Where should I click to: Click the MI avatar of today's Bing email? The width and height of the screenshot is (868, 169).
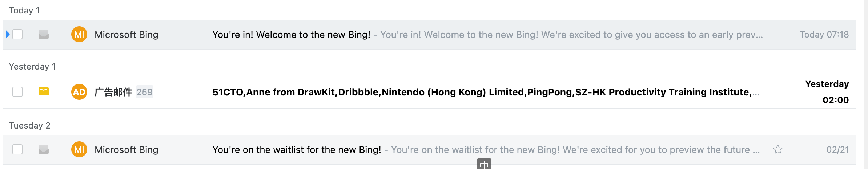pos(79,35)
